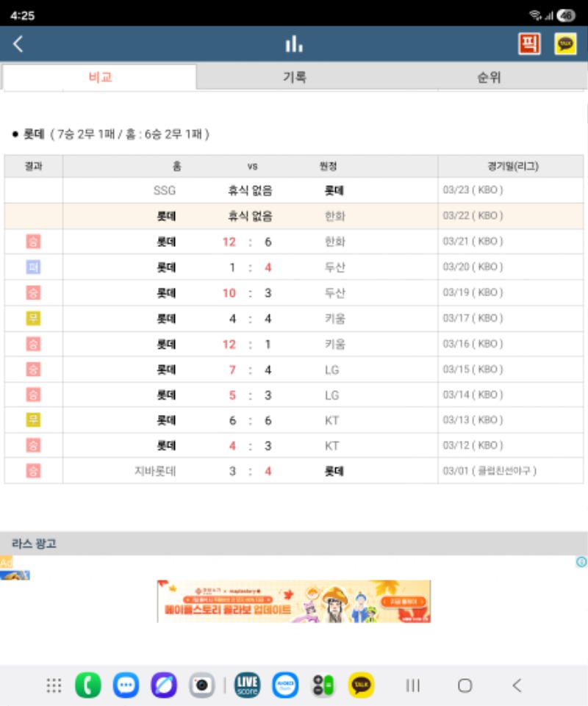Open the blue Messages app
This screenshot has width=588, height=706.
[x=126, y=685]
